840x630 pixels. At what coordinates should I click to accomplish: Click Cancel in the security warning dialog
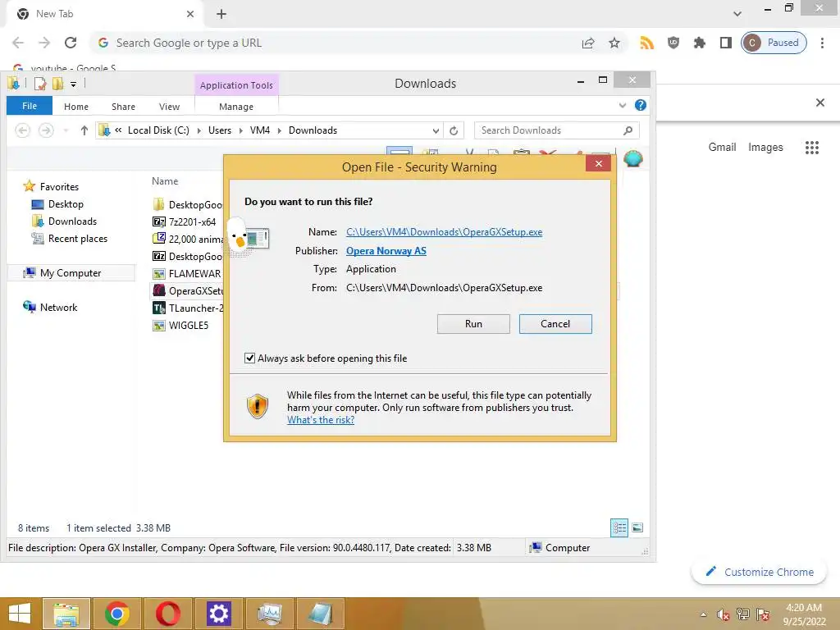click(x=555, y=323)
